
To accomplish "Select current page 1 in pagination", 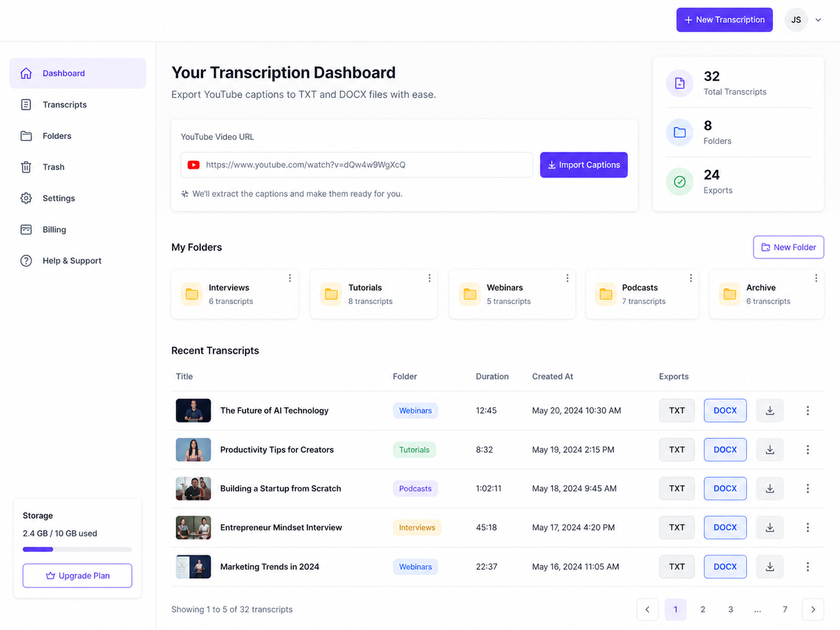I will pyautogui.click(x=675, y=609).
